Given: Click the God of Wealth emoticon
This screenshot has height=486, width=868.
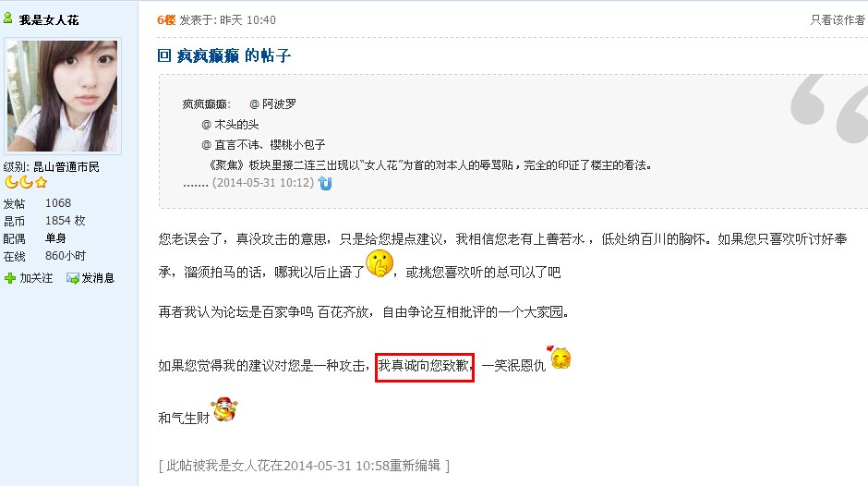Looking at the screenshot, I should tap(225, 410).
